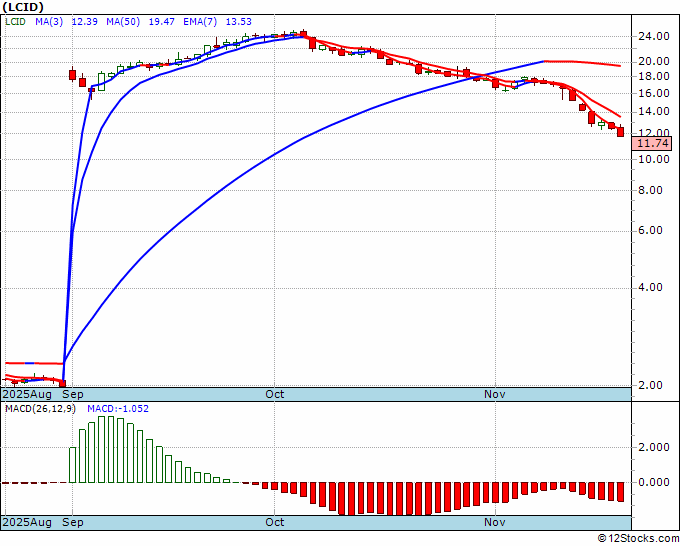Click the 18.00 price axis label
680x546 pixels.
[654, 76]
